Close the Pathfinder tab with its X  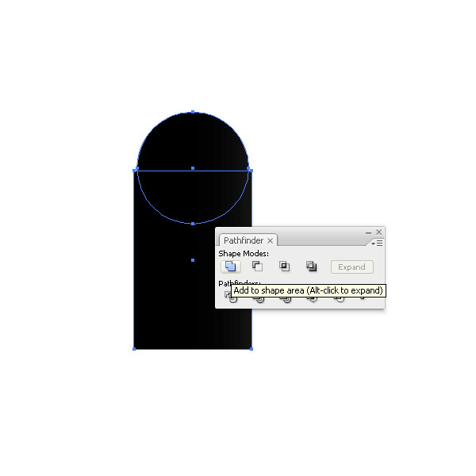[271, 240]
